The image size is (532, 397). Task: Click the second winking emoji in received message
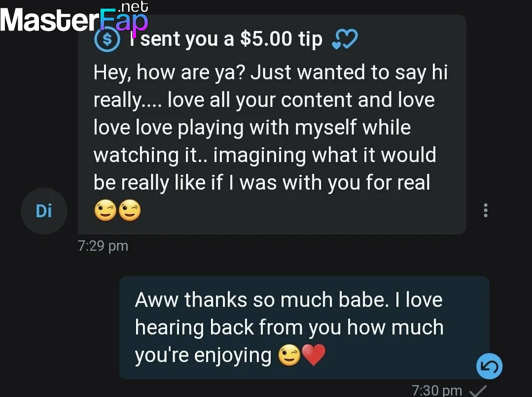[x=130, y=210]
